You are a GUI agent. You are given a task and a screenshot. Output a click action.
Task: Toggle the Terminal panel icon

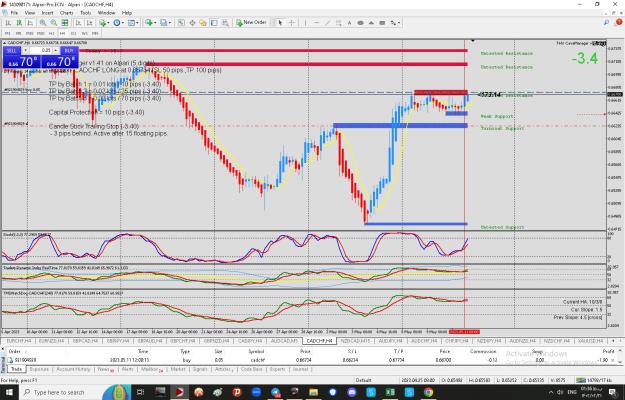pos(214,23)
